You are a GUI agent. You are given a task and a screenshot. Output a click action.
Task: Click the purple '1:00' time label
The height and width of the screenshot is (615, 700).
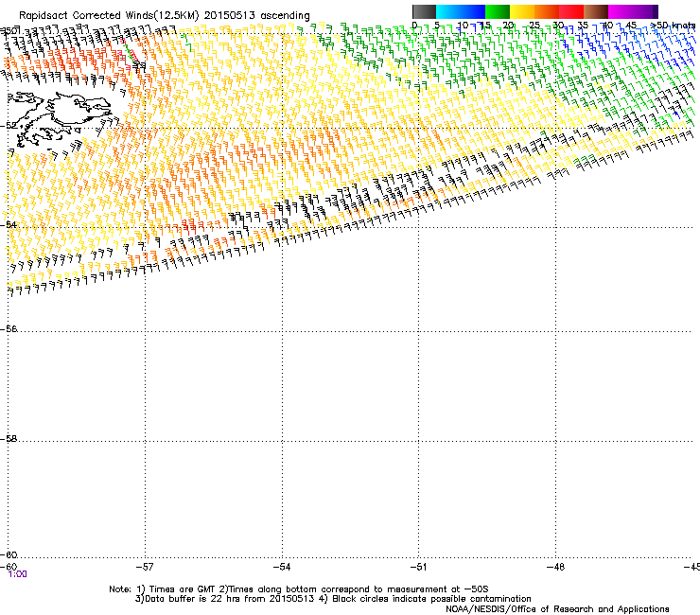coord(17,574)
